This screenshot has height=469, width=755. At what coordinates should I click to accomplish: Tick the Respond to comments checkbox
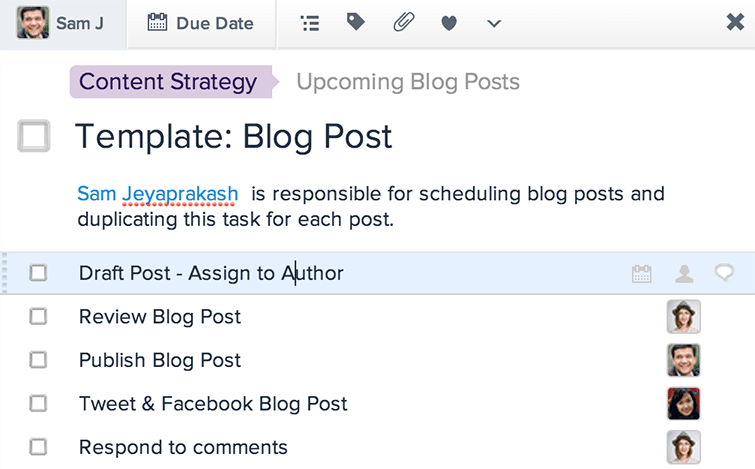tap(38, 447)
